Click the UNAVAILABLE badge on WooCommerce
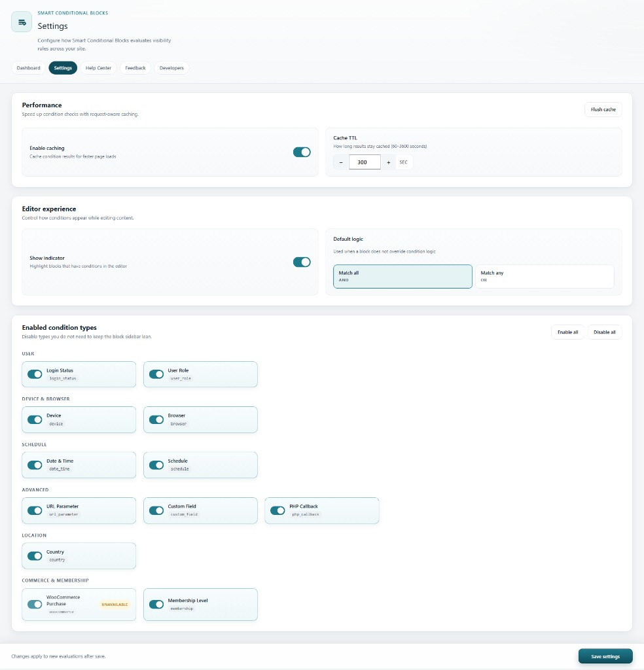This screenshot has width=644, height=670. [x=115, y=604]
